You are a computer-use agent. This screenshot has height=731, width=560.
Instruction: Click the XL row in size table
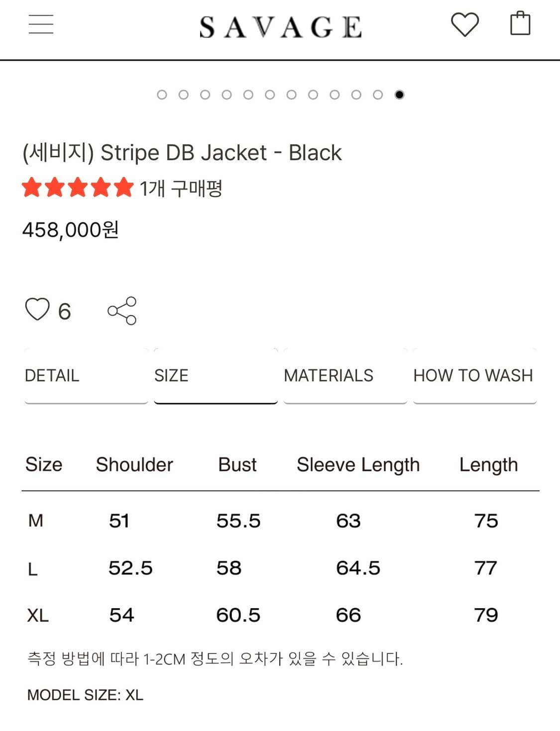click(x=38, y=616)
